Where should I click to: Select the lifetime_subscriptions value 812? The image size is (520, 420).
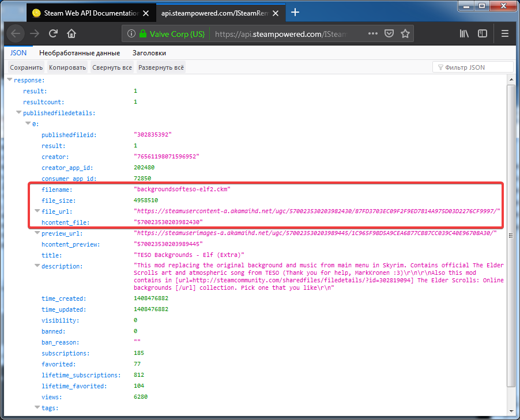[x=139, y=375]
